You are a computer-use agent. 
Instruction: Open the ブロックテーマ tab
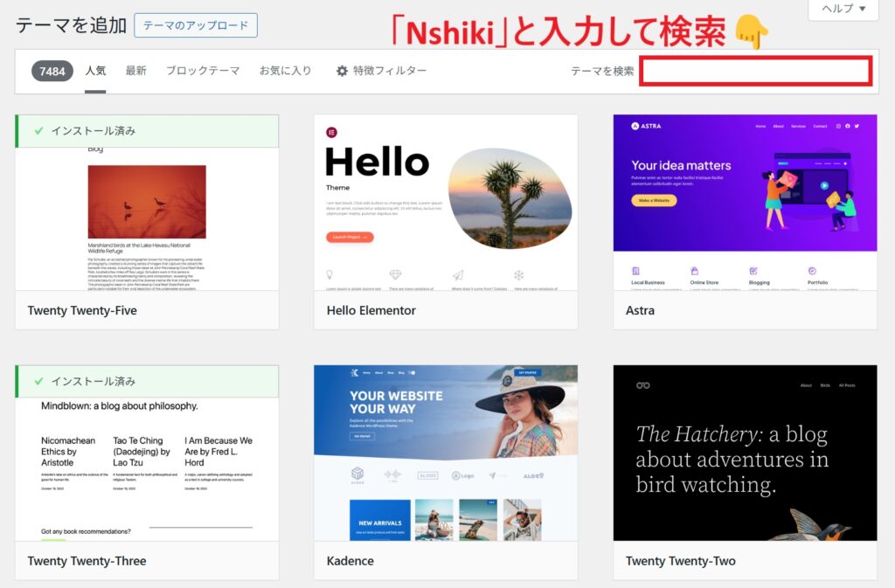203,71
